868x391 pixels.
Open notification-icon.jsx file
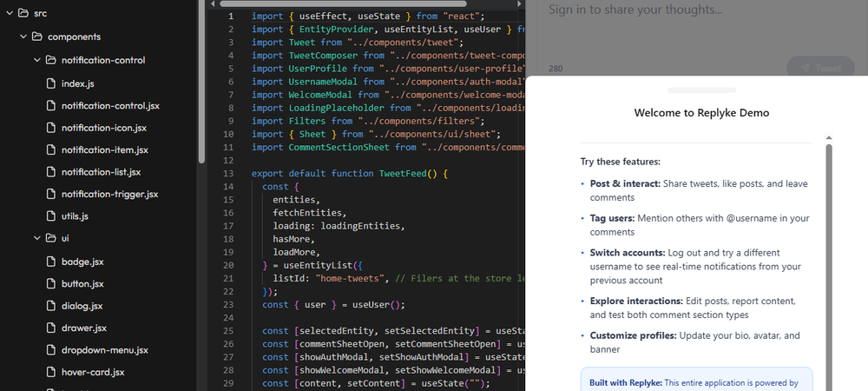tap(105, 128)
